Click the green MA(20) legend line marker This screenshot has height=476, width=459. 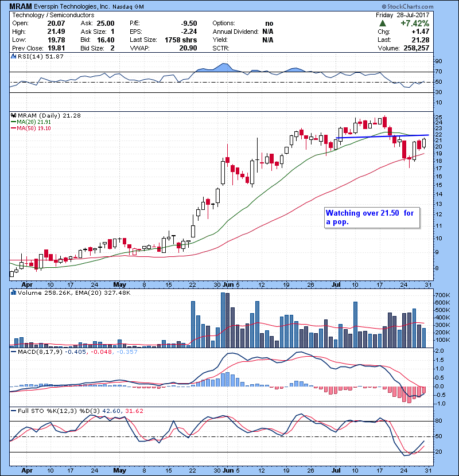[13, 122]
